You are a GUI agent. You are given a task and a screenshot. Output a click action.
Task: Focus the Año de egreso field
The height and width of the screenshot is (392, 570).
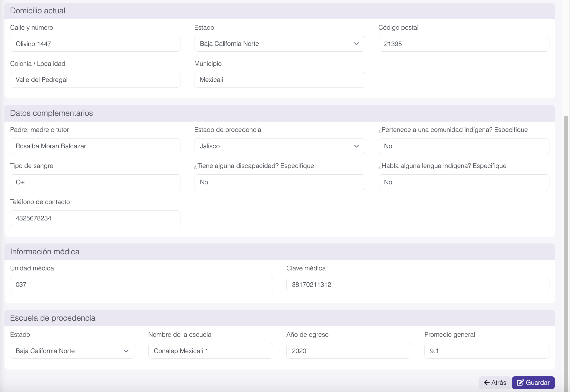tap(349, 351)
